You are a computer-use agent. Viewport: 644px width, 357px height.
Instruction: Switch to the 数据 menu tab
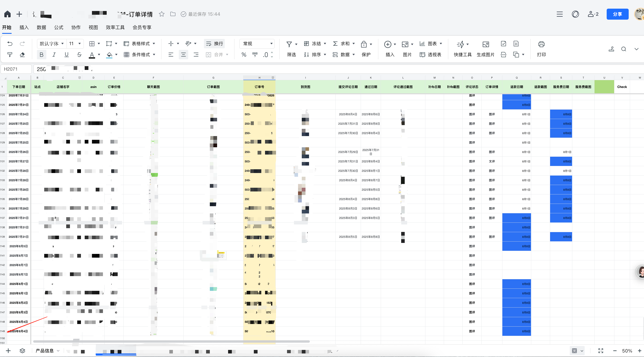[41, 27]
